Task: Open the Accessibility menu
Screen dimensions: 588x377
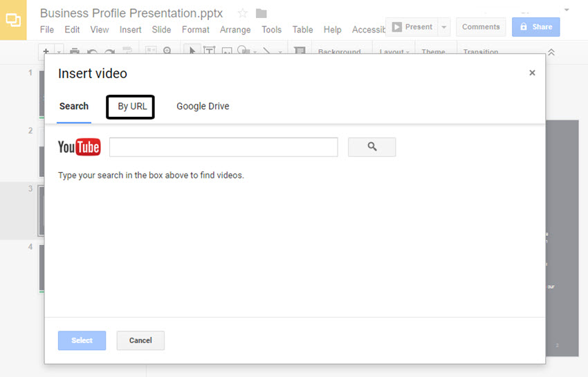Action: 369,30
